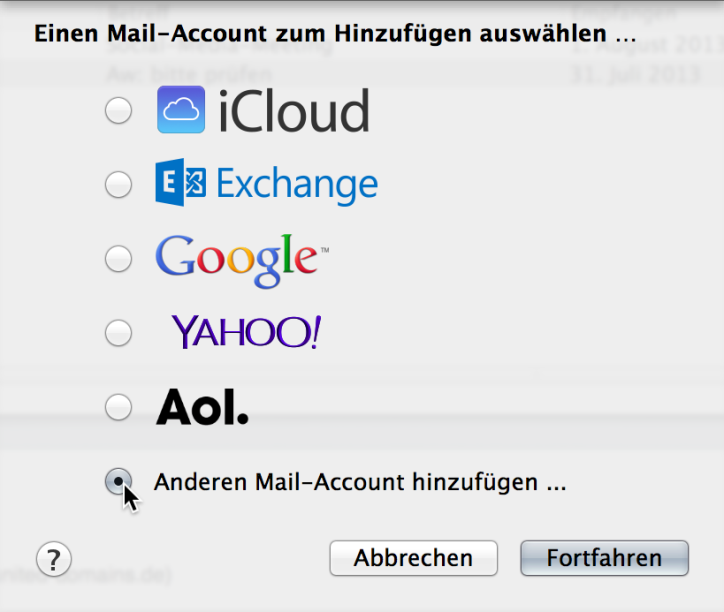The image size is (724, 612).
Task: Toggle the Anderen Mail-Account hinzufügen radio button
Action: point(118,481)
